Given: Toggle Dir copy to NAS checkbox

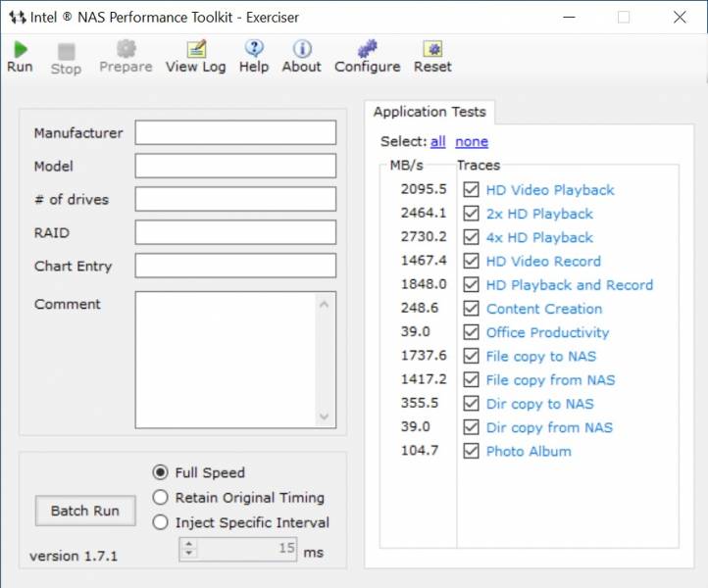Looking at the screenshot, I should pyautogui.click(x=471, y=404).
